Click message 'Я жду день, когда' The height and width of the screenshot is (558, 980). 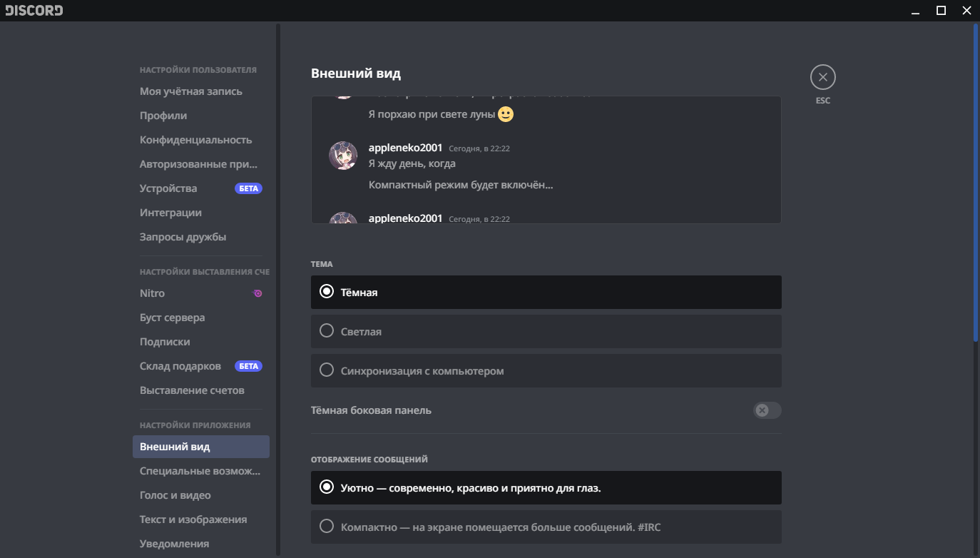(412, 163)
